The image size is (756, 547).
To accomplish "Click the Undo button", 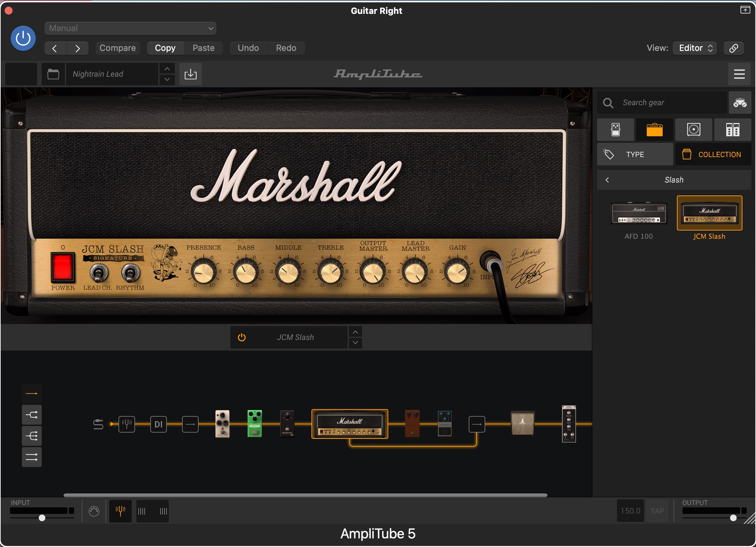I will click(x=248, y=48).
